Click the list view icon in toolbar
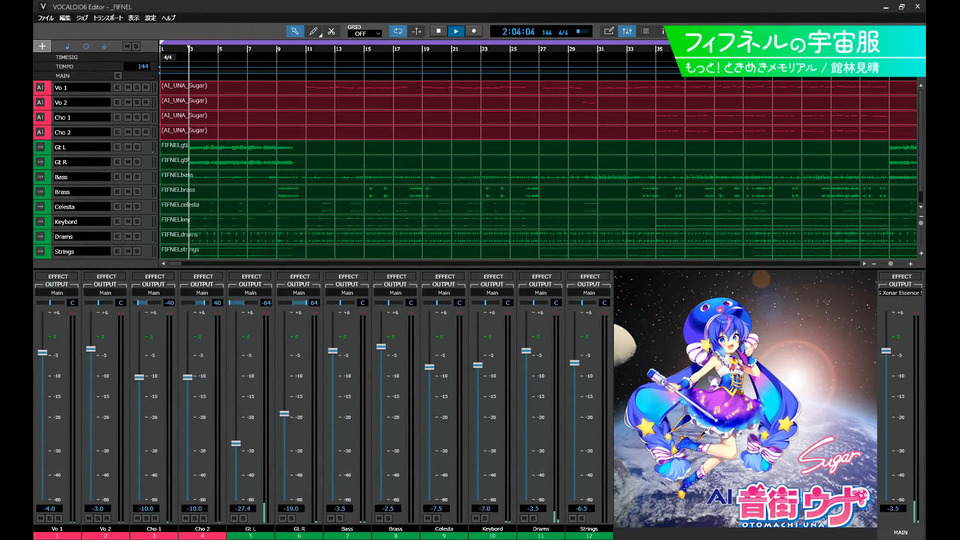 click(x=645, y=31)
